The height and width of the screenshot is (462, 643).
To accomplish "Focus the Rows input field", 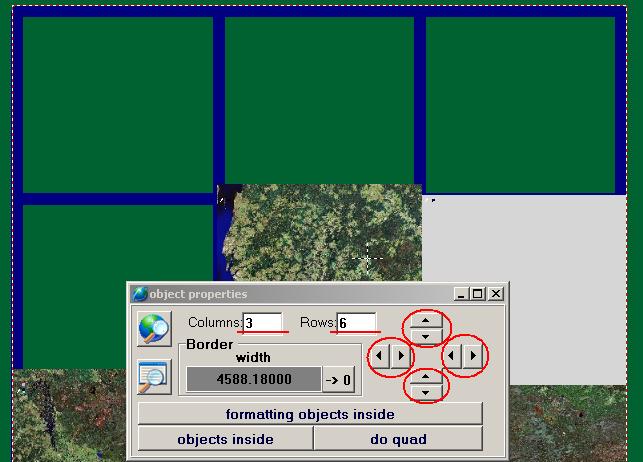I will click(356, 323).
